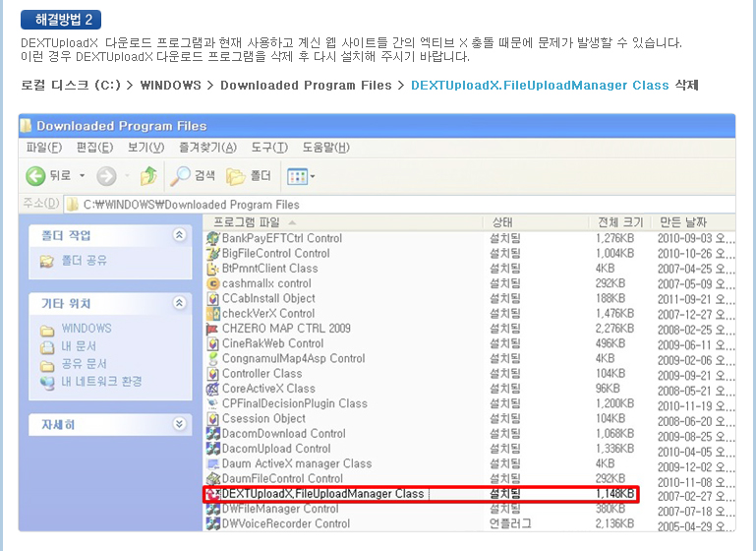Image resolution: width=756 pixels, height=551 pixels.
Task: Open Search with magnifier icon
Action: pyautogui.click(x=180, y=176)
